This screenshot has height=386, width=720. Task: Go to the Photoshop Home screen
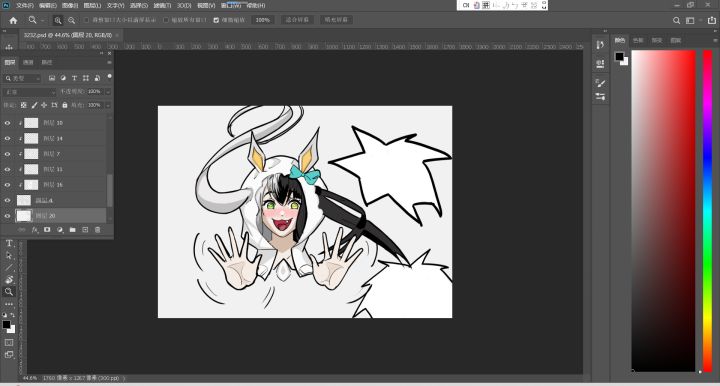coord(13,20)
